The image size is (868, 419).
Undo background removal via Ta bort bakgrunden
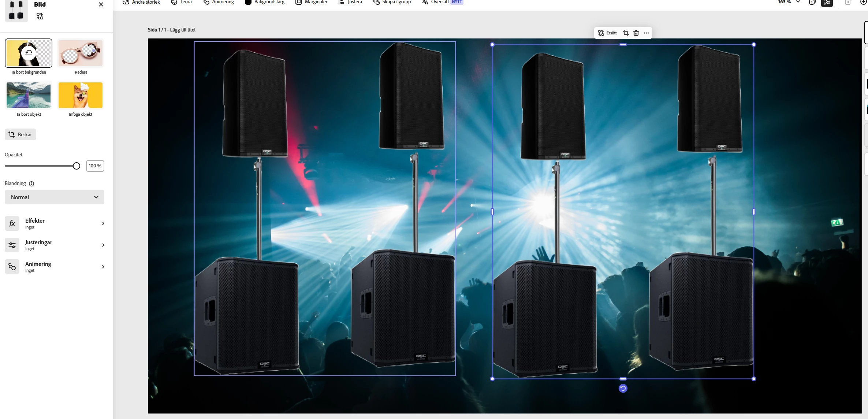(x=29, y=53)
